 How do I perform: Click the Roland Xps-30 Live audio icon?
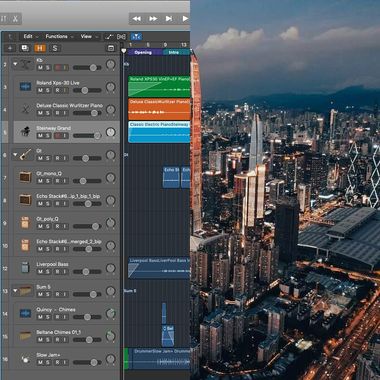point(25,87)
